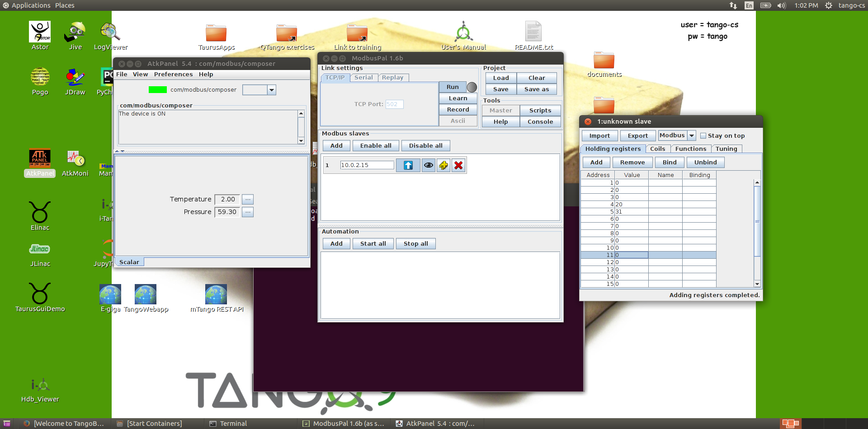Toggle the eye show button for slave 1
Viewport: 868px width, 429px height.
428,165
